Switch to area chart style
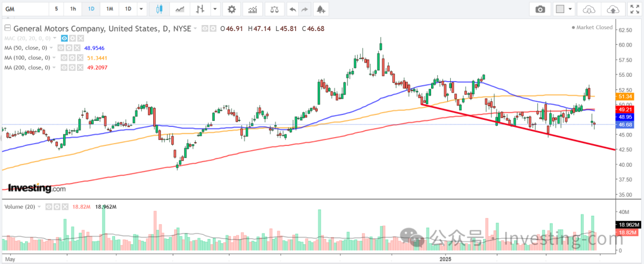The width and height of the screenshot is (644, 264). 180,8
